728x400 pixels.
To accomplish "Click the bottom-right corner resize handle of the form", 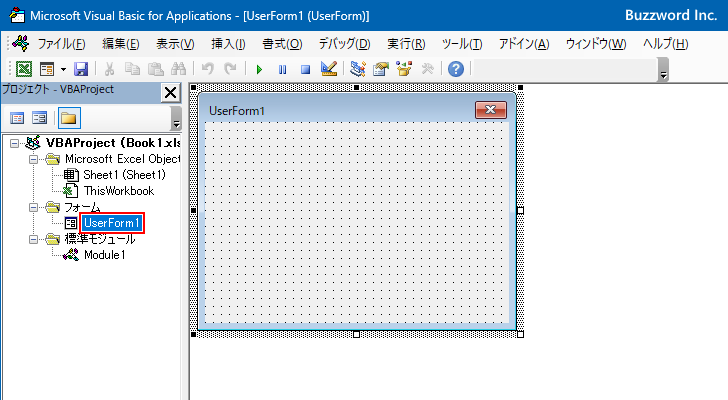I will (520, 335).
